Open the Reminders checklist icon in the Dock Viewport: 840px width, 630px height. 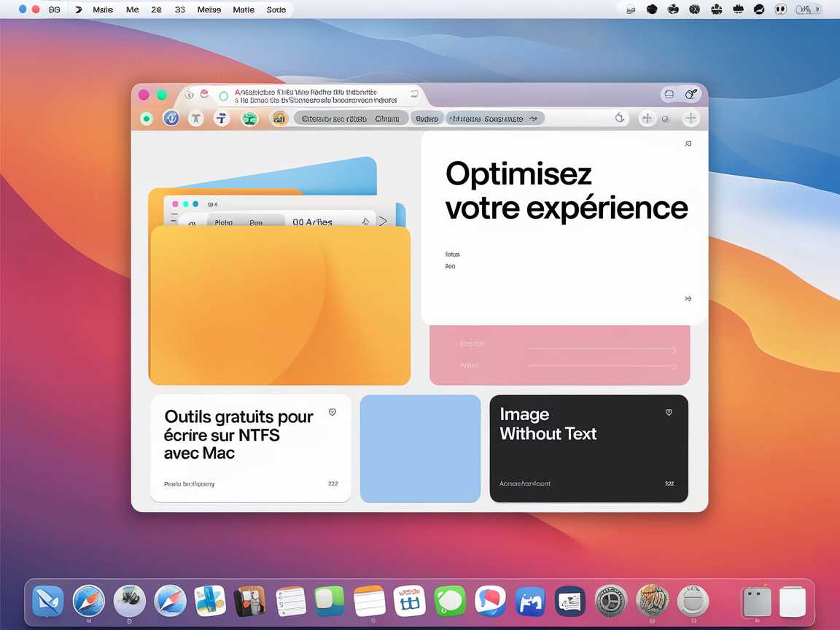click(x=291, y=601)
